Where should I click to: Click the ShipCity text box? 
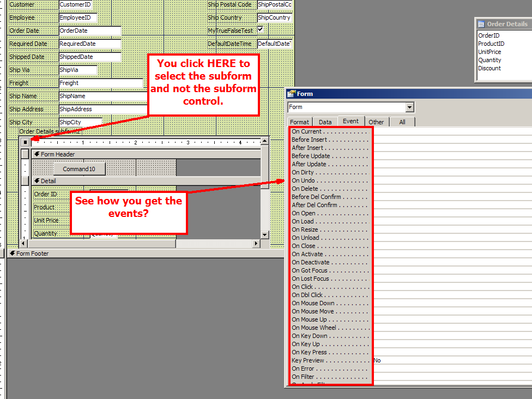pyautogui.click(x=81, y=122)
